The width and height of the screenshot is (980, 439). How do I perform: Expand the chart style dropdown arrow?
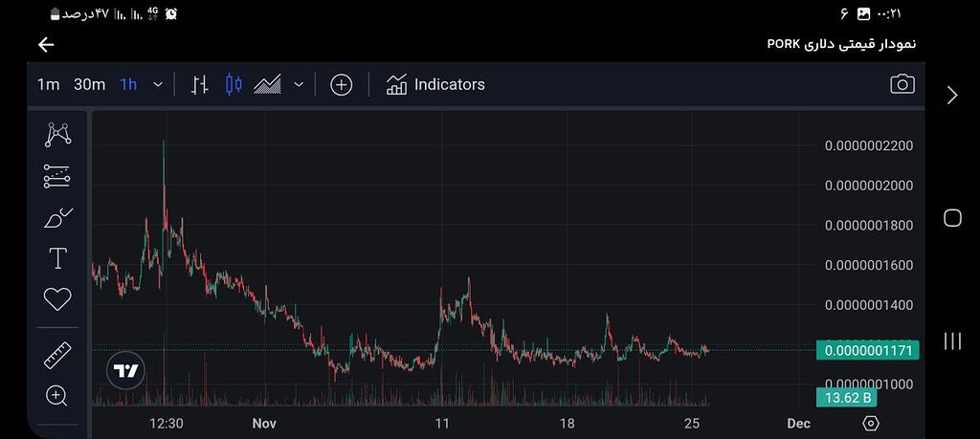299,84
